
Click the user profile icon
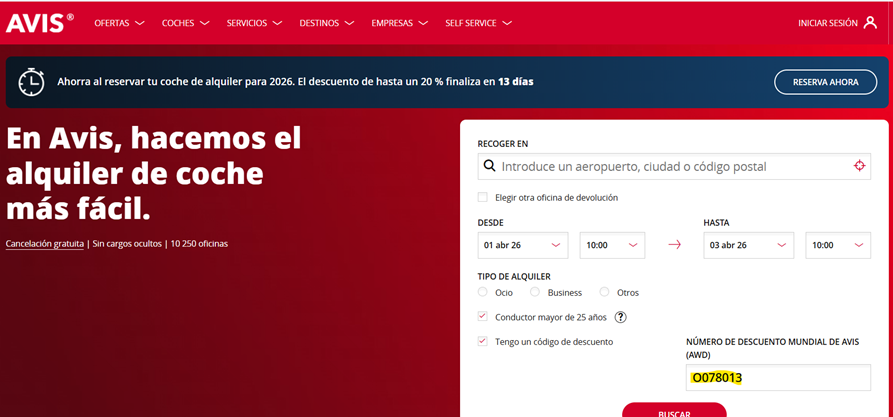[870, 23]
